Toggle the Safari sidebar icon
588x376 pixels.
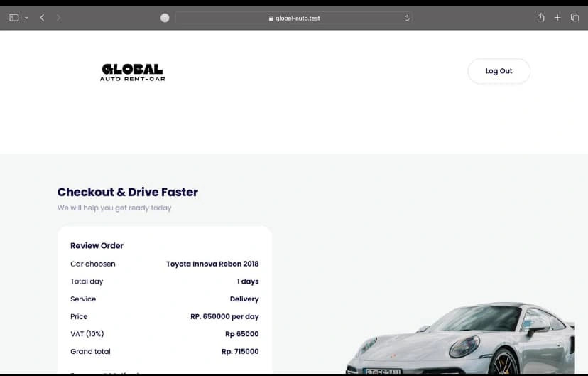[14, 18]
